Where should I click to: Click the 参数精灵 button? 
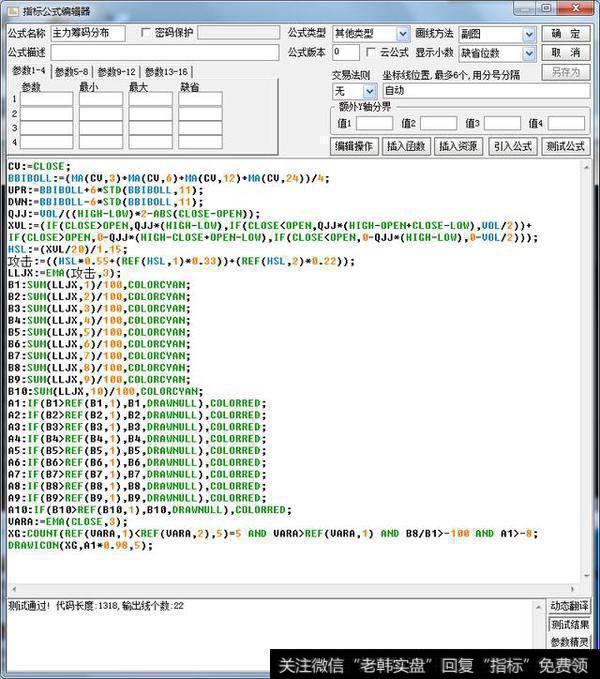point(569,642)
